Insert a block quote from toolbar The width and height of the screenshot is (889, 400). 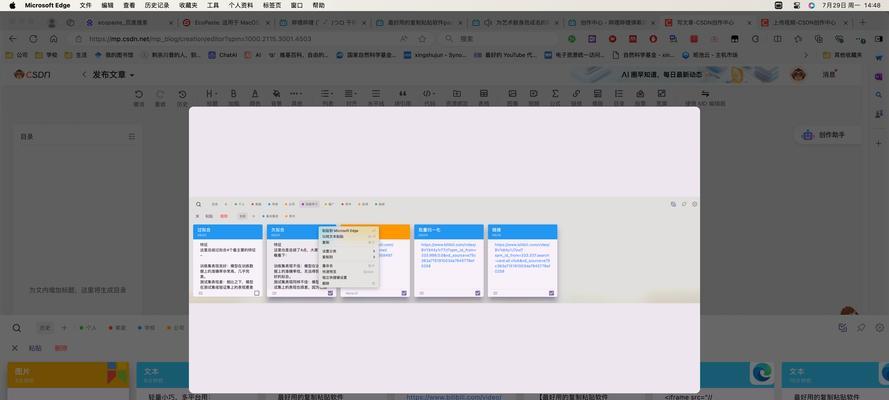pyautogui.click(x=403, y=97)
